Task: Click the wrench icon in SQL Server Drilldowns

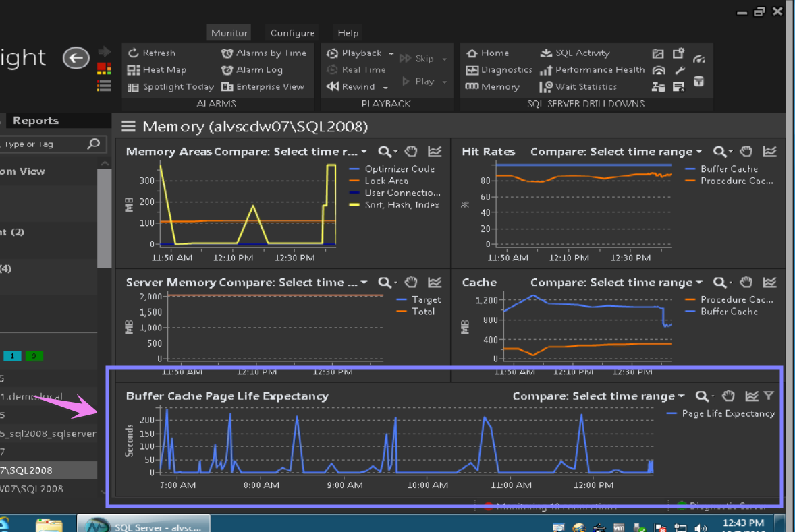Action: tap(680, 70)
